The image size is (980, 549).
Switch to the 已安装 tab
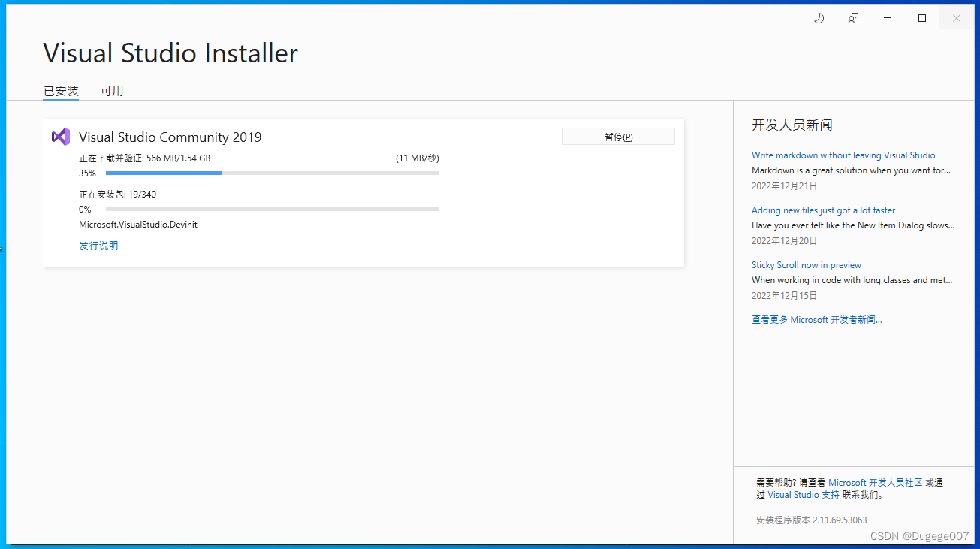(61, 91)
